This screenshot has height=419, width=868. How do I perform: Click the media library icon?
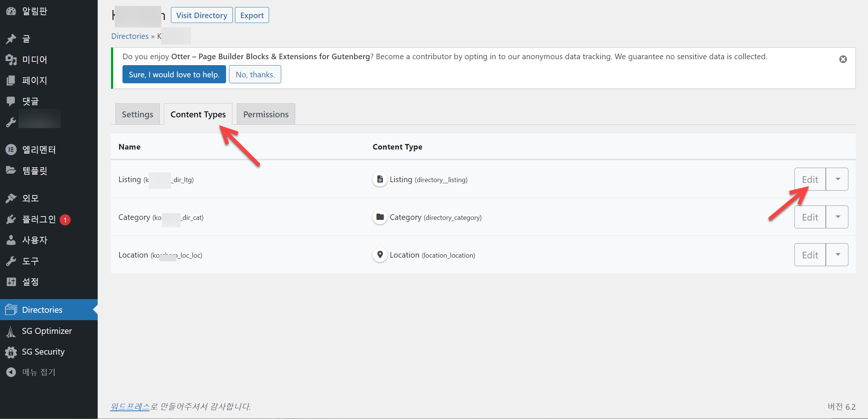[11, 60]
